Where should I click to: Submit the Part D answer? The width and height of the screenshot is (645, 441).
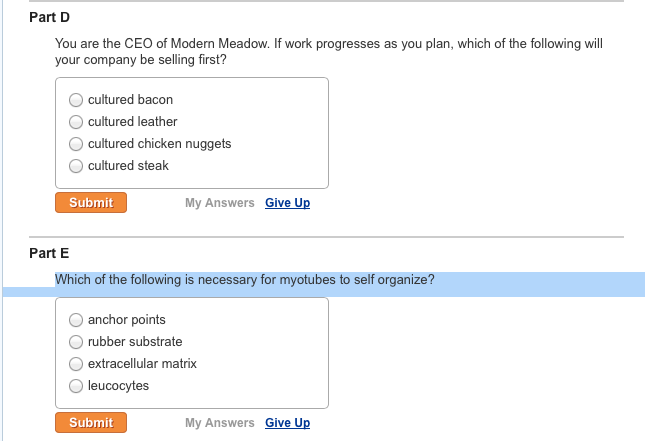coord(91,203)
